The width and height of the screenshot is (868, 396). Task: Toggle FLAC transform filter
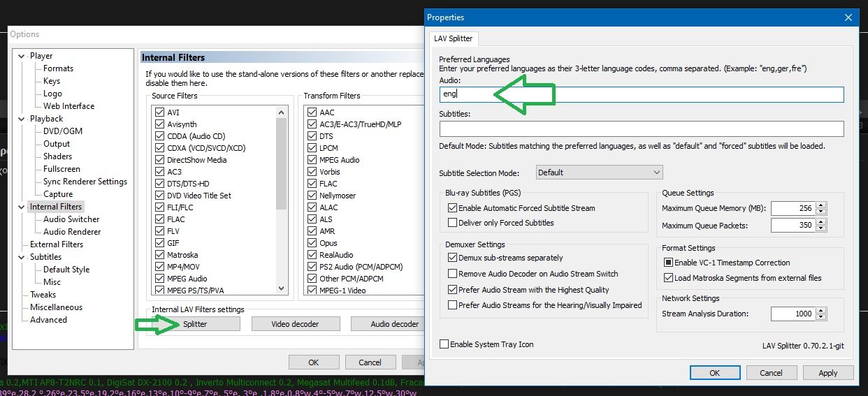click(312, 184)
